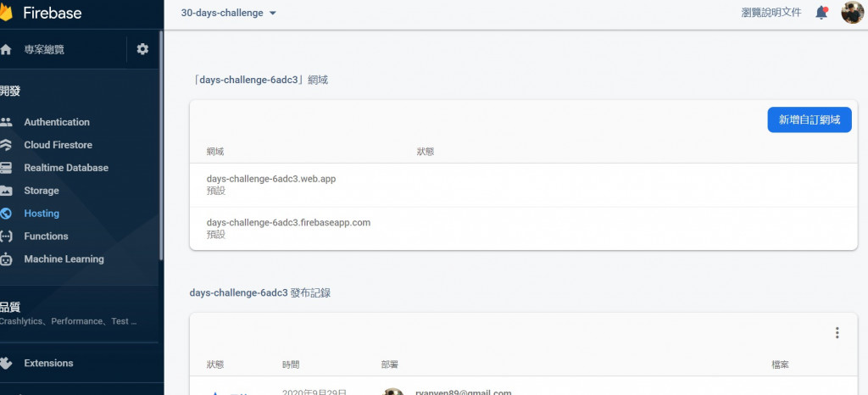The height and width of the screenshot is (395, 868).
Task: Collapse the 開發 section header
Action: 10,92
